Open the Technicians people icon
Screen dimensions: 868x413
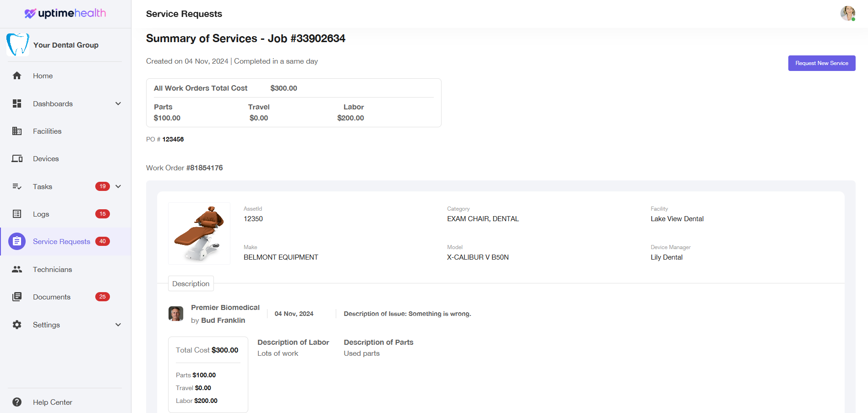coord(17,269)
